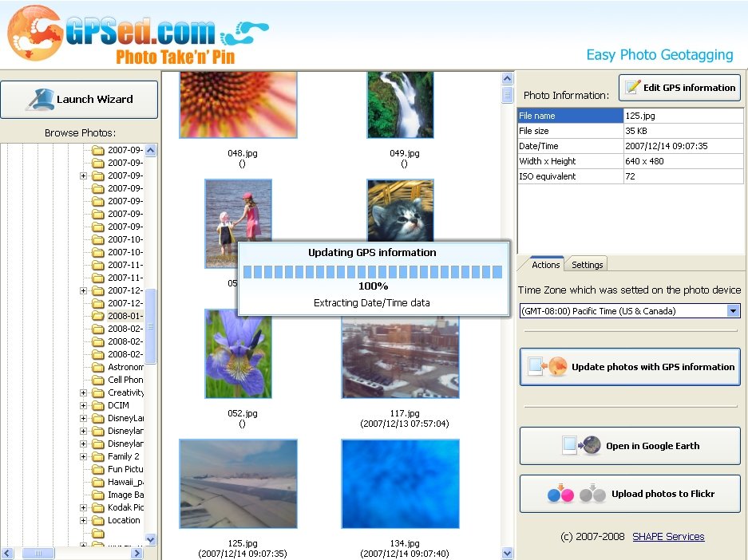Click thumbnail pane scroll-down arrow
Image resolution: width=748 pixels, height=560 pixels.
(507, 553)
